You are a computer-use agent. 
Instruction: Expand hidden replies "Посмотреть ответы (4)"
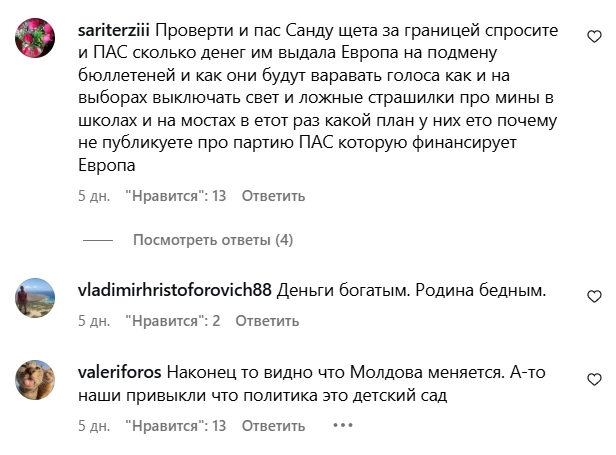[213, 240]
